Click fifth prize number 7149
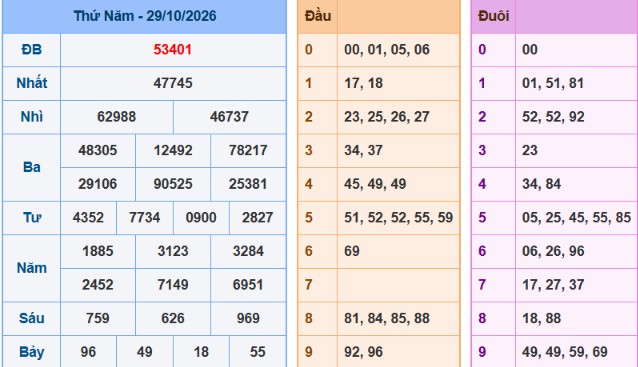 point(173,284)
